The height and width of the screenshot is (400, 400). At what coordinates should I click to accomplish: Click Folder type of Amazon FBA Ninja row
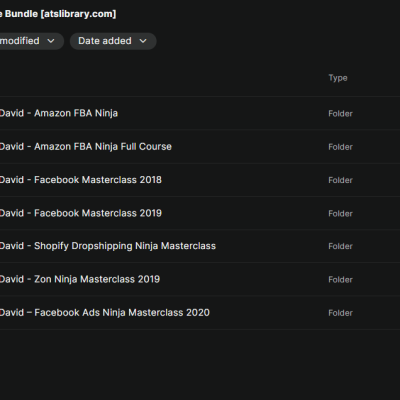pos(340,114)
